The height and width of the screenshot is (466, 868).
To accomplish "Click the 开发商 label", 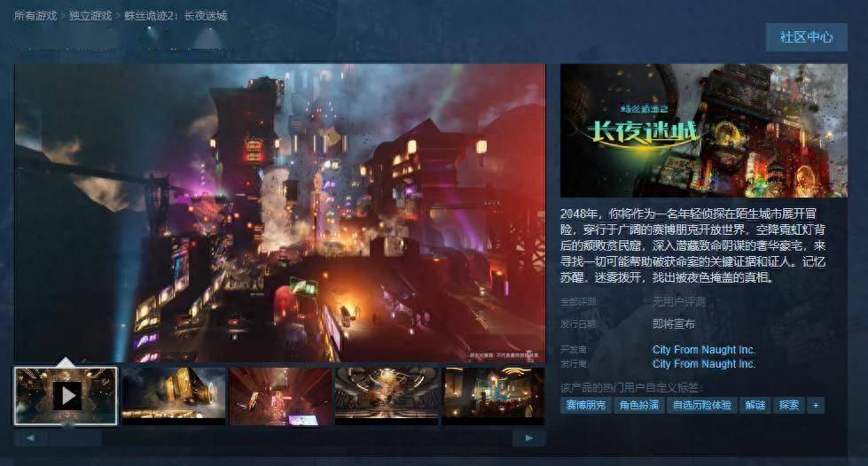I will coord(574,350).
